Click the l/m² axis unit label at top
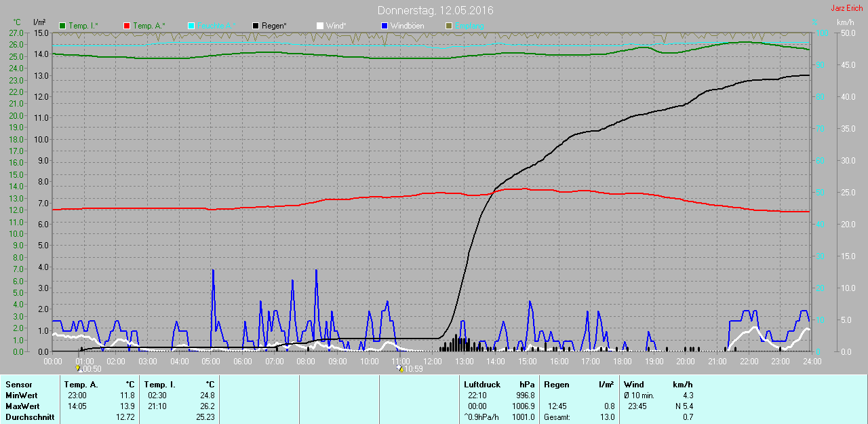The image size is (868, 424). coord(39,22)
